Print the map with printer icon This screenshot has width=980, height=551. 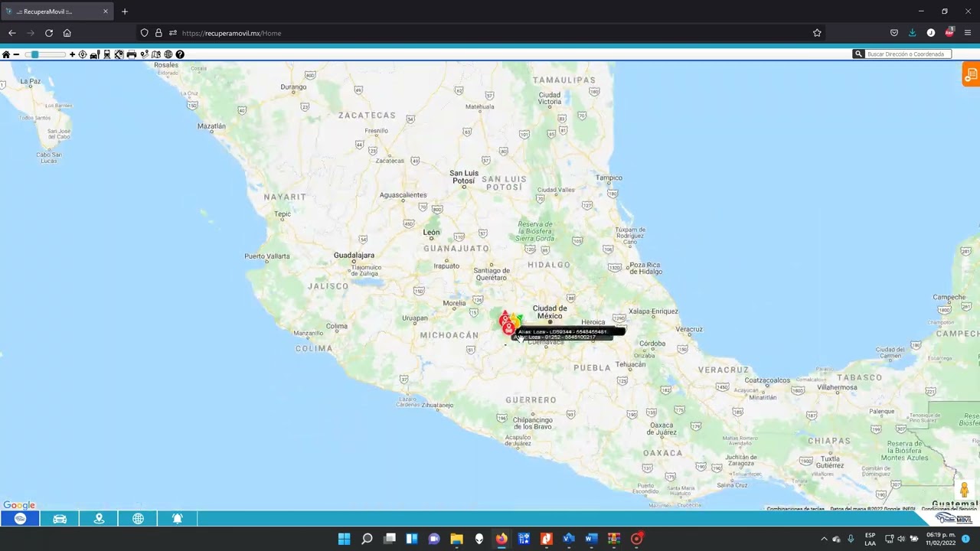click(x=132, y=54)
